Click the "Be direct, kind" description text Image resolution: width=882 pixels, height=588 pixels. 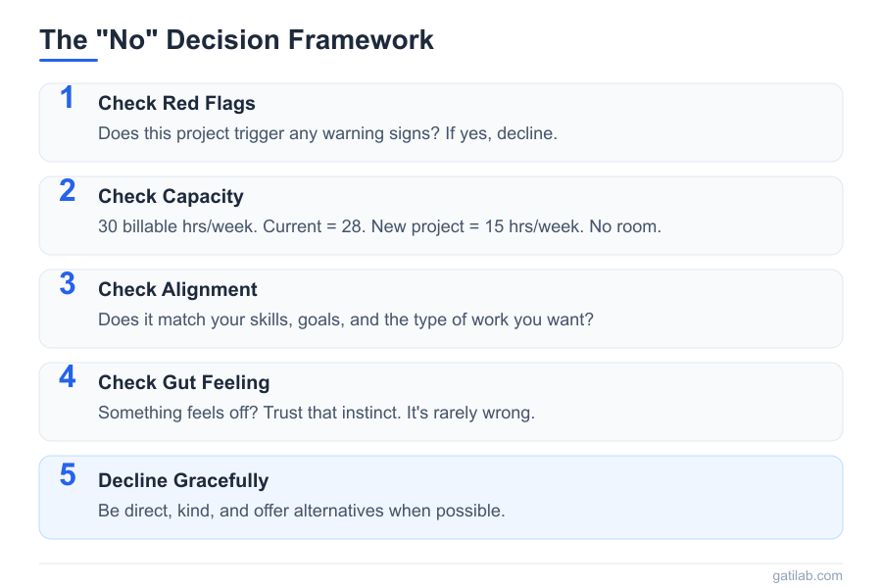point(301,511)
